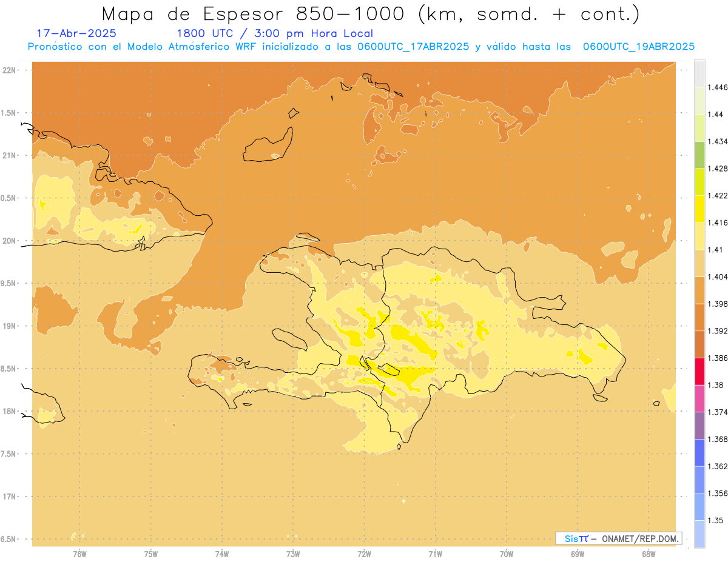Click the 20N latitude label
Viewport: 728px width, 562px height.
10,241
